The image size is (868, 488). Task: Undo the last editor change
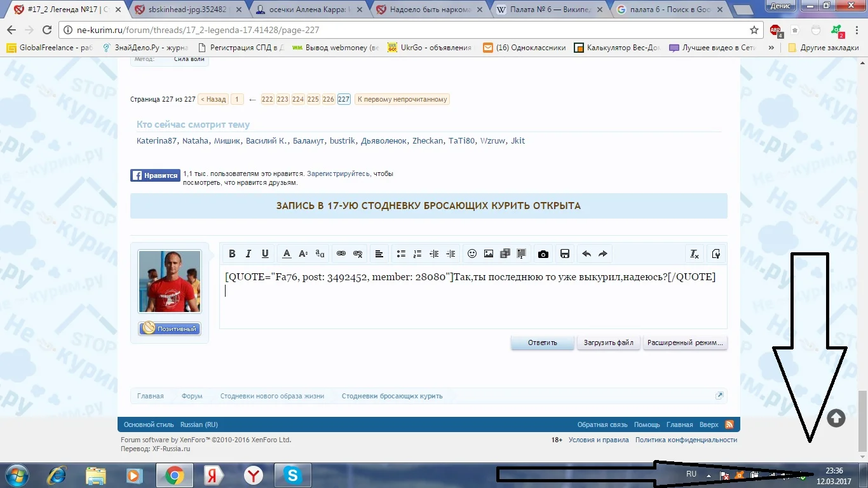click(x=586, y=254)
